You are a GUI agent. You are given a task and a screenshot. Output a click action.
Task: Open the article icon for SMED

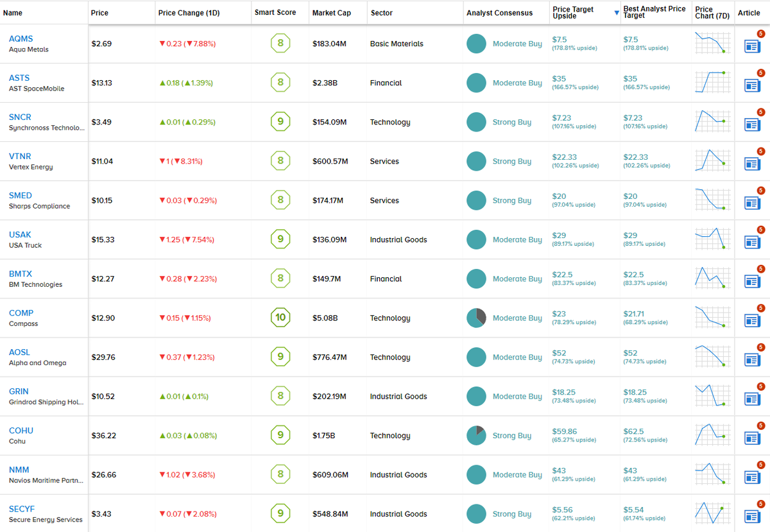coord(751,202)
